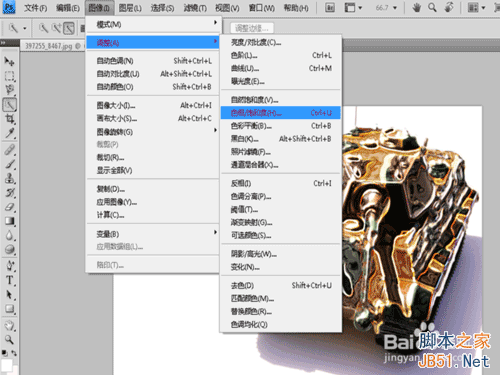Select the Hand tool in toolbox

click(x=9, y=325)
